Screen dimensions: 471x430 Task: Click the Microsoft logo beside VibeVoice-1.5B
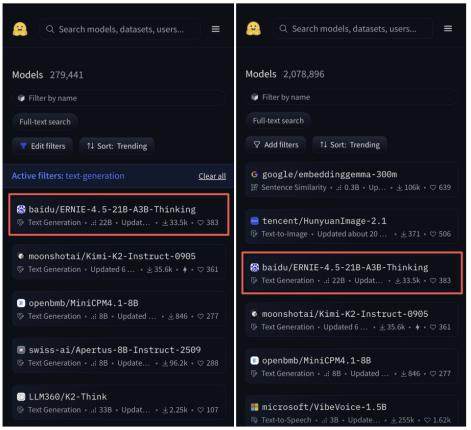[x=254, y=407]
